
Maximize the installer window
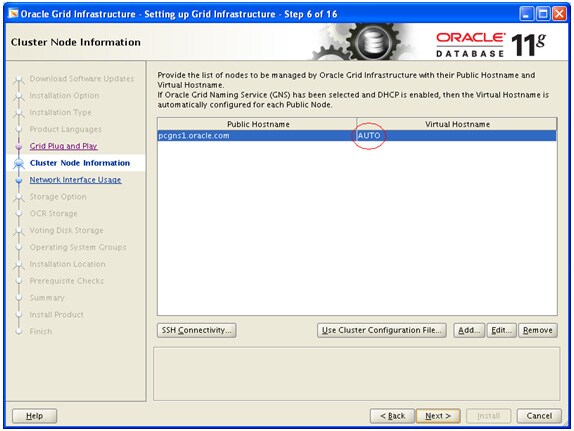(x=543, y=14)
